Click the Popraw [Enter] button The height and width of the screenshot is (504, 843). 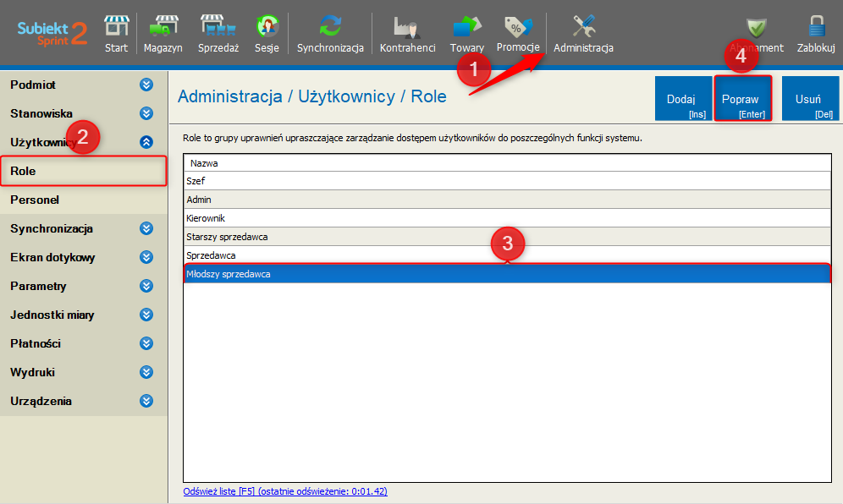point(743,98)
